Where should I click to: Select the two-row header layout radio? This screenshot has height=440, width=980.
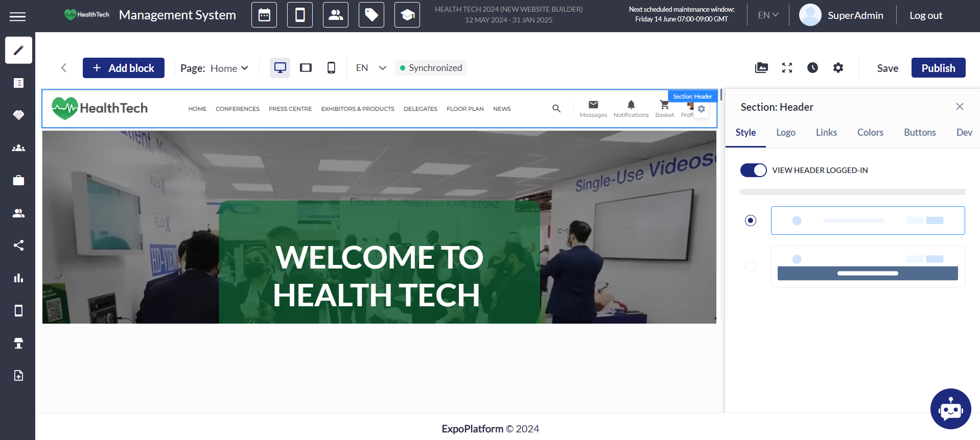[751, 266]
